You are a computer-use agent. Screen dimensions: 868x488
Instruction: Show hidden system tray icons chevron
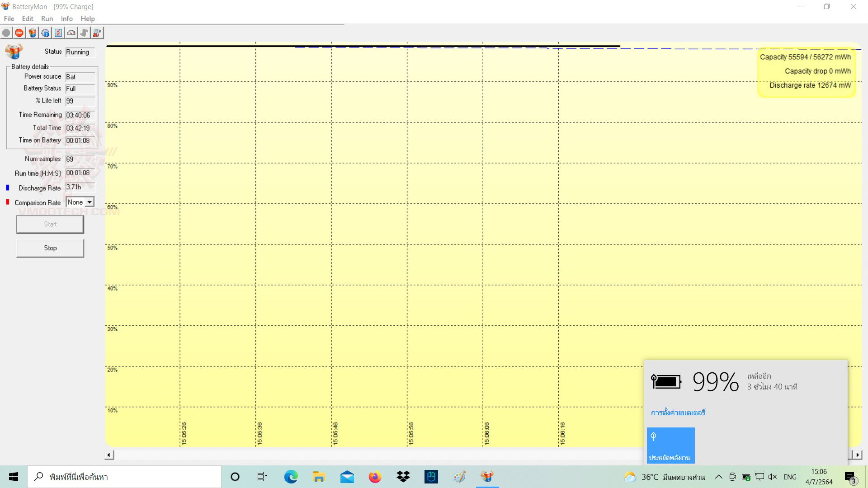[x=718, y=477]
